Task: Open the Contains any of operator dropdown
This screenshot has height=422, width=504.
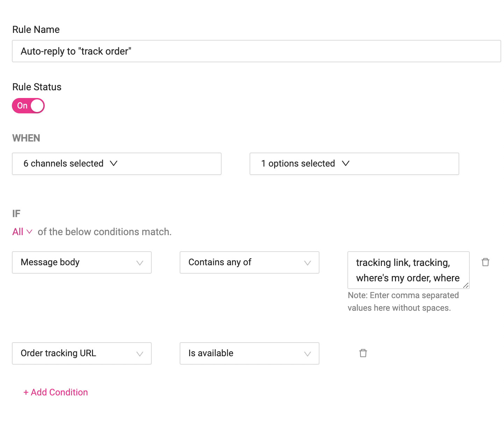Action: tap(249, 262)
